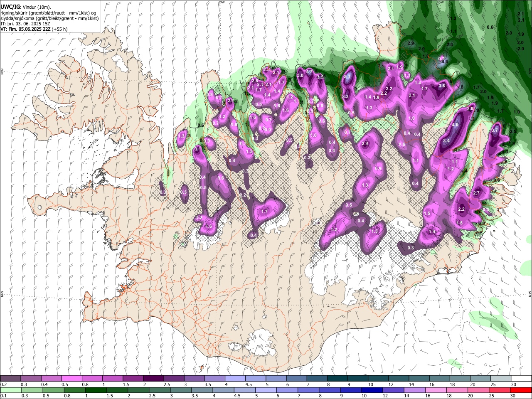Click the upper legend swatch labeled 0.2
Screen dimensions: 532x399
[10, 378]
